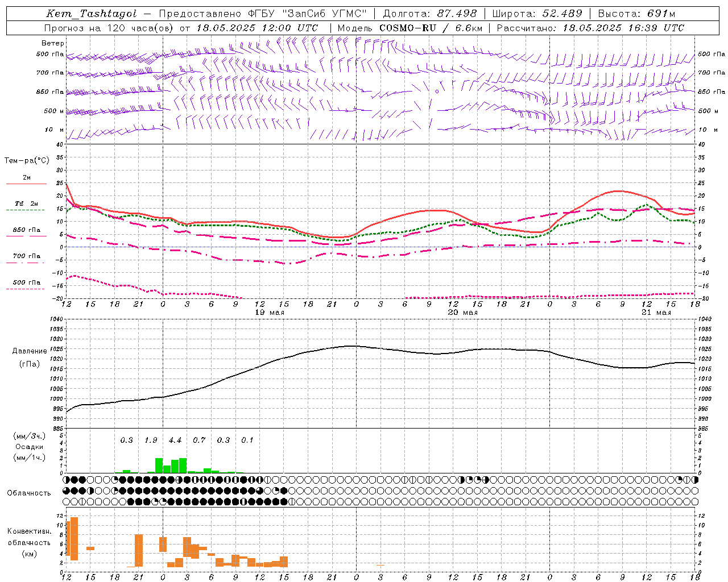The image size is (728, 582).
Task: Select the provider text ФГБУ "ЗапСиб УГМС"
Action: (x=308, y=14)
